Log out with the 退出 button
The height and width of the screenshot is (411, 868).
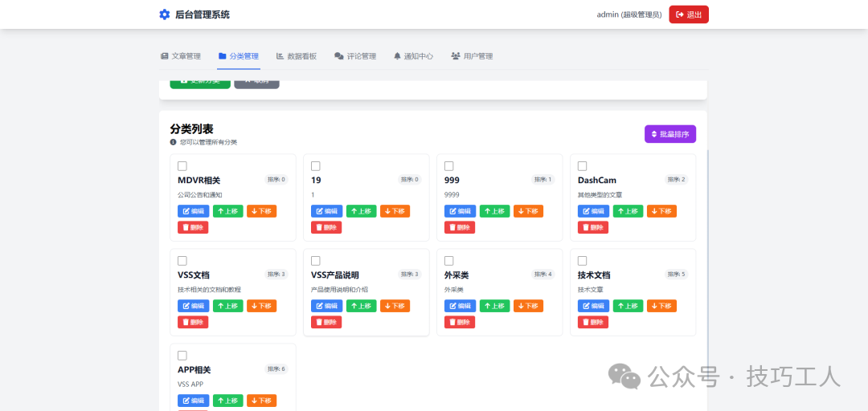[689, 14]
